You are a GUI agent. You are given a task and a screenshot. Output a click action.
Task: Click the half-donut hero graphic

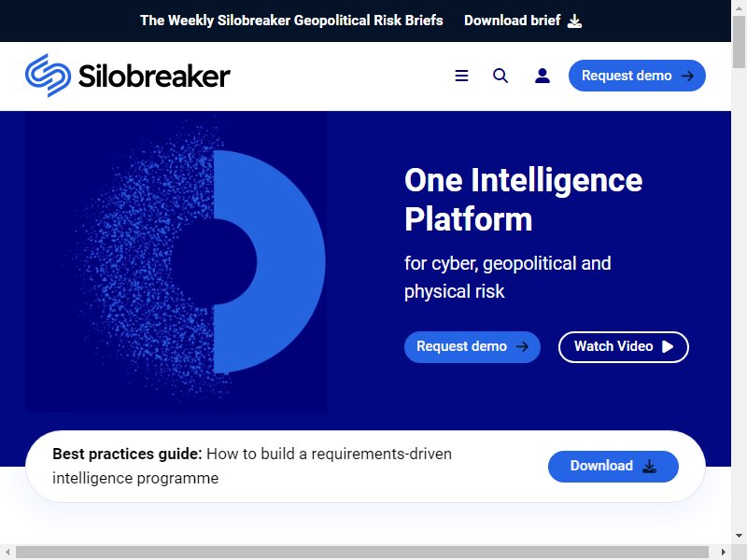pyautogui.click(x=176, y=262)
